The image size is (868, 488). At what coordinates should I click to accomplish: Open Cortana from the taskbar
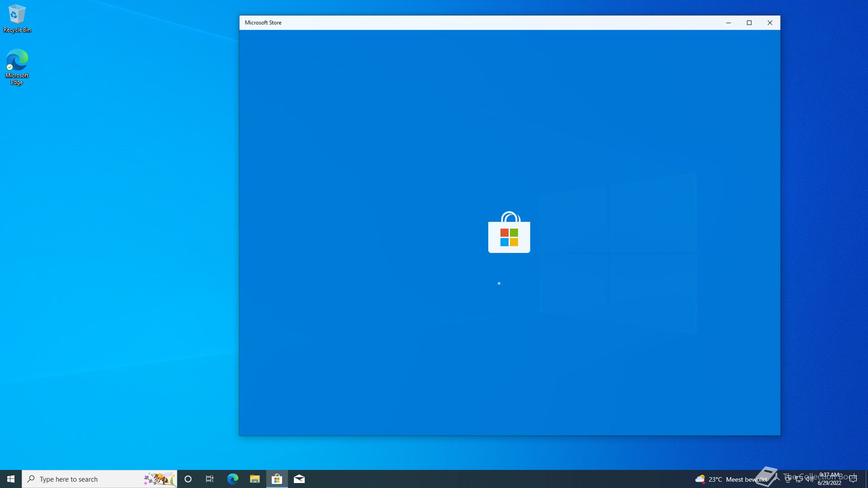tap(188, 479)
